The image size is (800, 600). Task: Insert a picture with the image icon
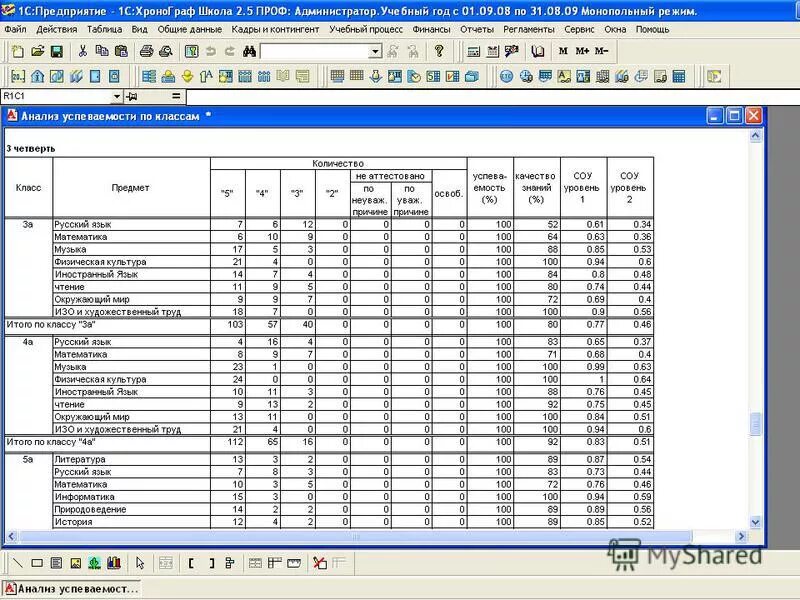(76, 563)
